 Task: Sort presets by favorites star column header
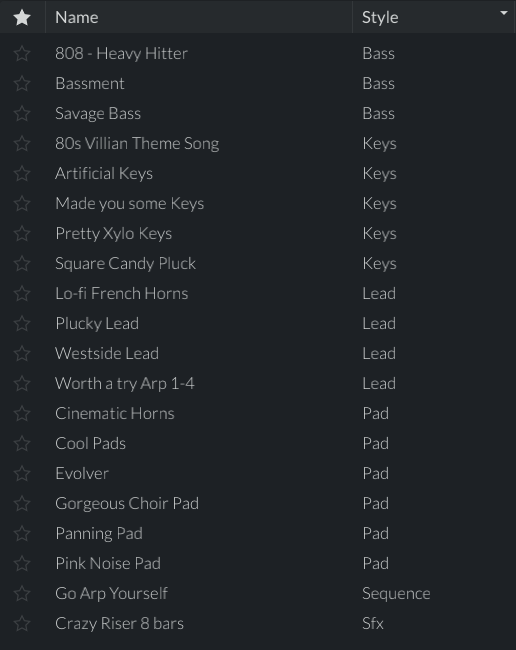[22, 17]
